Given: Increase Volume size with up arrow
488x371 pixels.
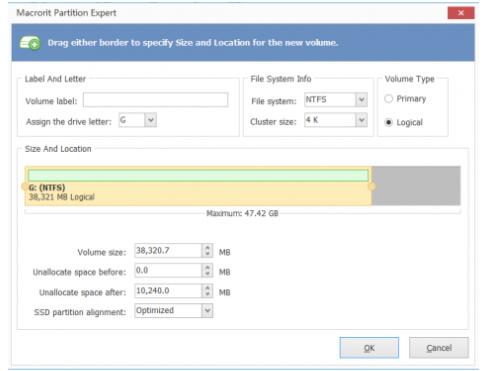Looking at the screenshot, I should point(207,247).
